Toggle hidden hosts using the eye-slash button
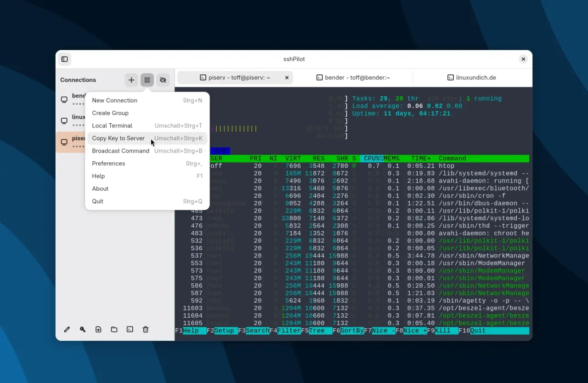Image resolution: width=588 pixels, height=383 pixels. [163, 80]
